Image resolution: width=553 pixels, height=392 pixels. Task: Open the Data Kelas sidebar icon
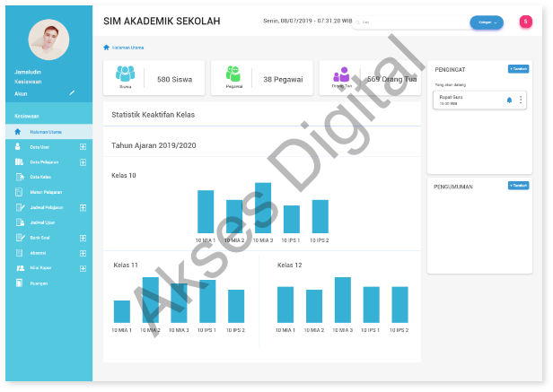(20, 177)
